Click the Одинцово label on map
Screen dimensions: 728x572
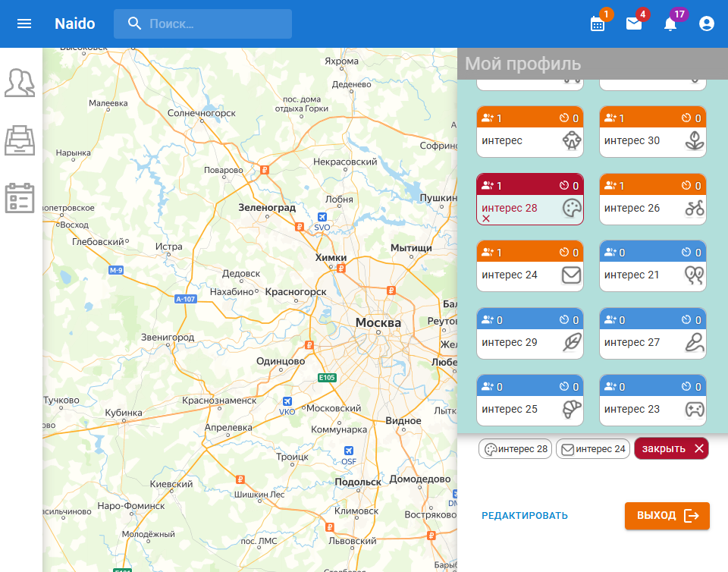click(281, 361)
